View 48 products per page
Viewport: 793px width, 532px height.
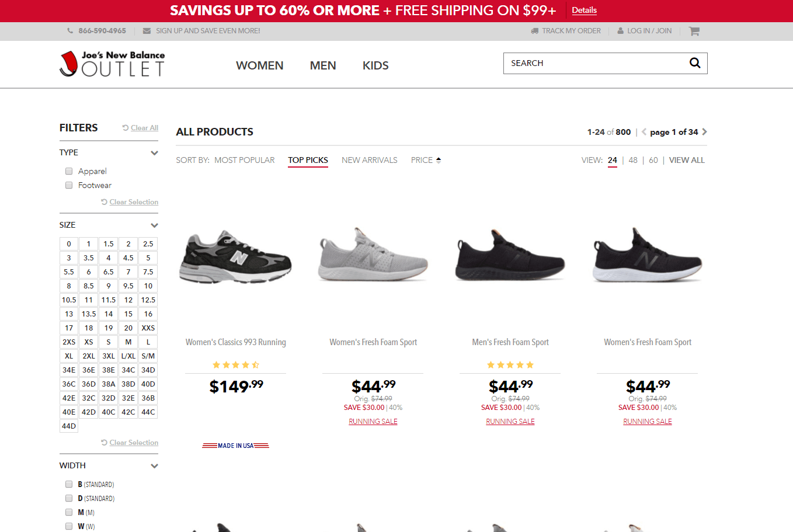(x=633, y=160)
